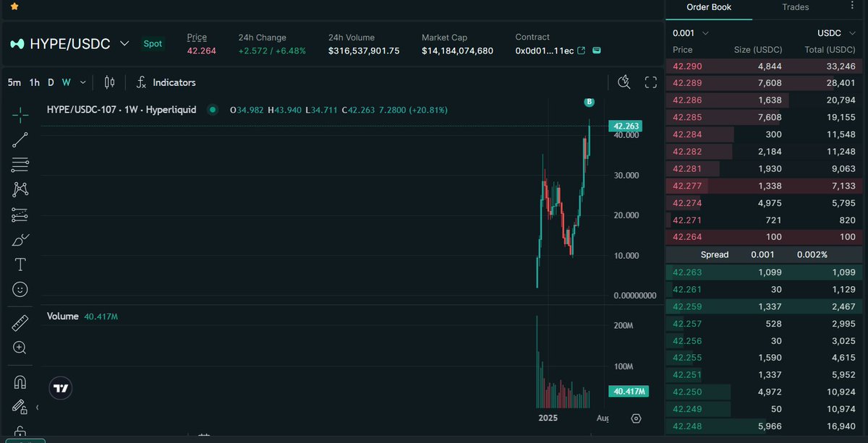The height and width of the screenshot is (443, 868).
Task: Expand the extra timeframes chevron
Action: click(82, 82)
